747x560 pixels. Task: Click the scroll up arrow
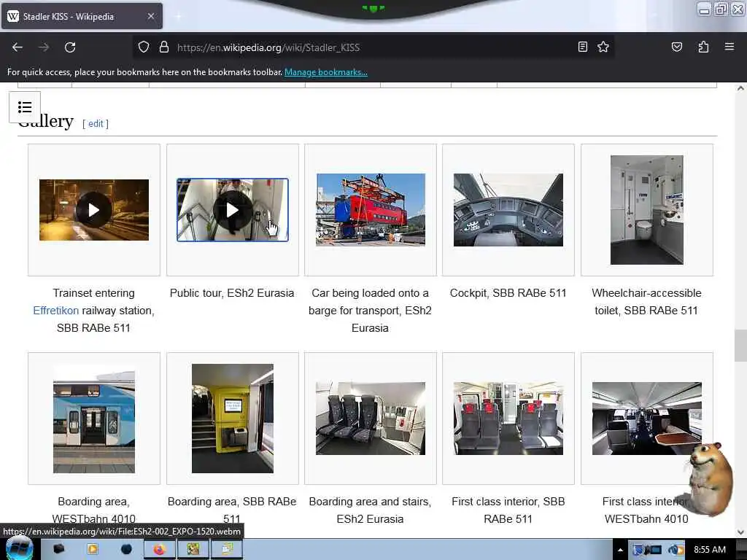(740, 88)
